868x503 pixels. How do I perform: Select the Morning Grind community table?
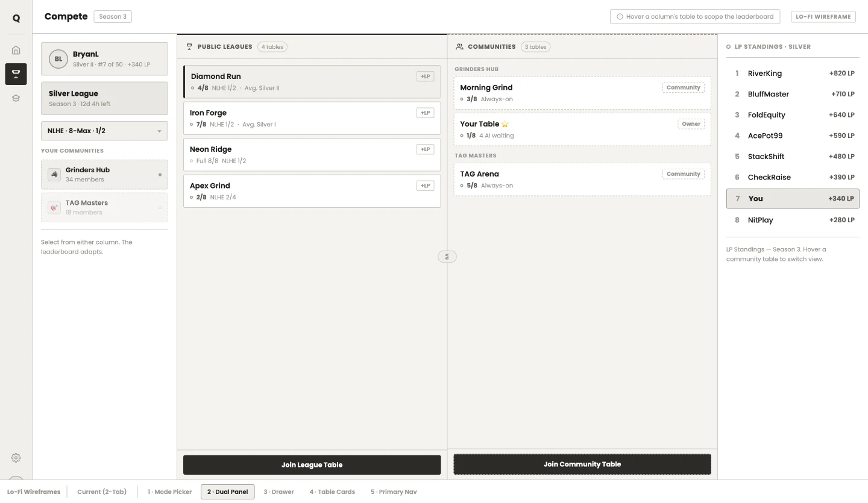pos(582,93)
